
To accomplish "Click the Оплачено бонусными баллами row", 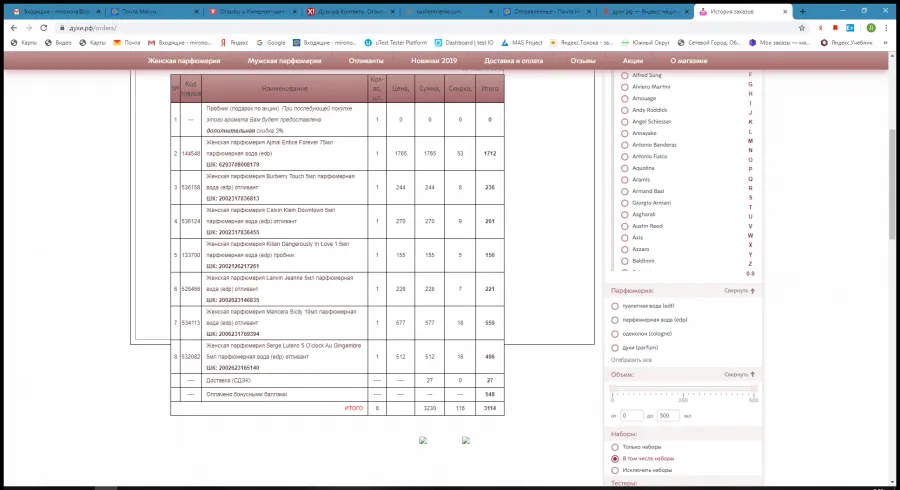I will tap(337, 394).
